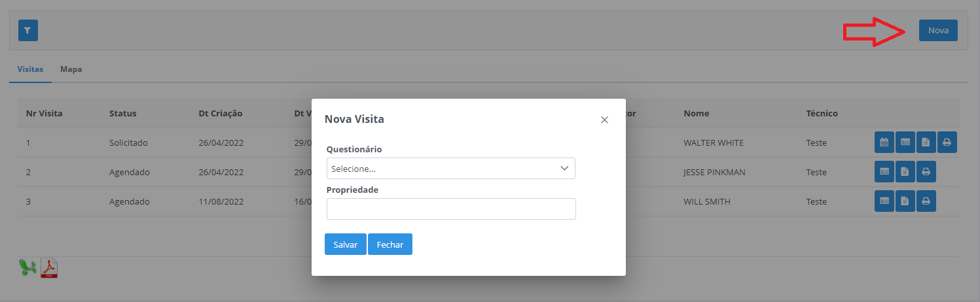Image resolution: width=980 pixels, height=302 pixels.
Task: Click the print icon in Jesse Pinkman's row
Action: point(926,172)
